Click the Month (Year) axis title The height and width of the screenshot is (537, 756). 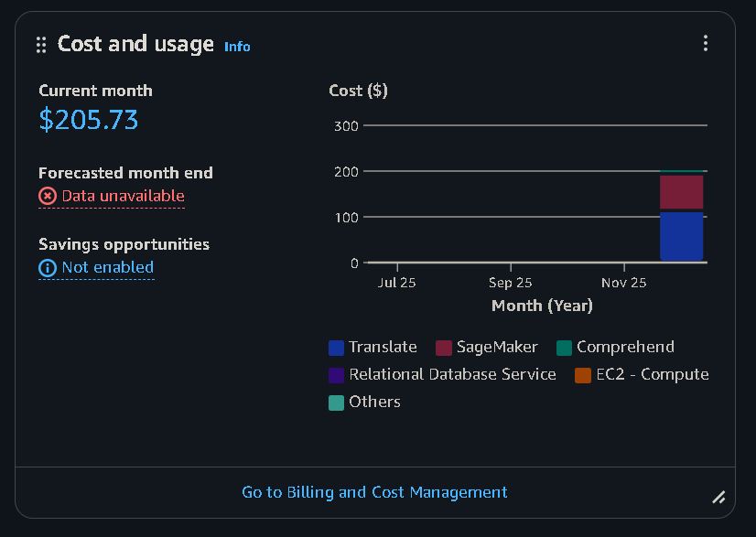tap(542, 306)
